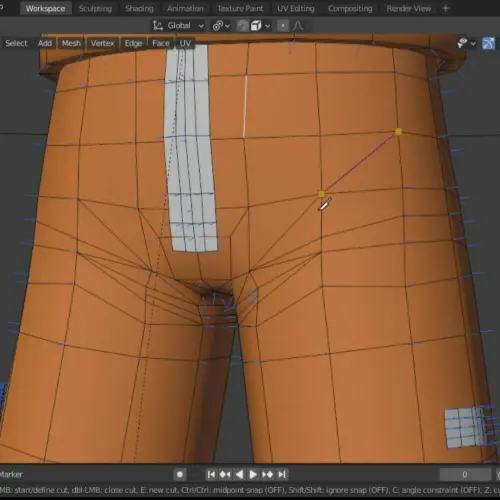Screen dimensions: 500x500
Task: Switch to the Texture Paint tab
Action: [240, 8]
